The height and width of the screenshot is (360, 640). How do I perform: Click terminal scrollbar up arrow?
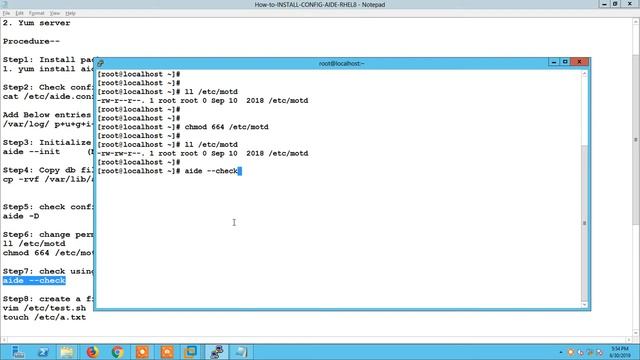[584, 74]
